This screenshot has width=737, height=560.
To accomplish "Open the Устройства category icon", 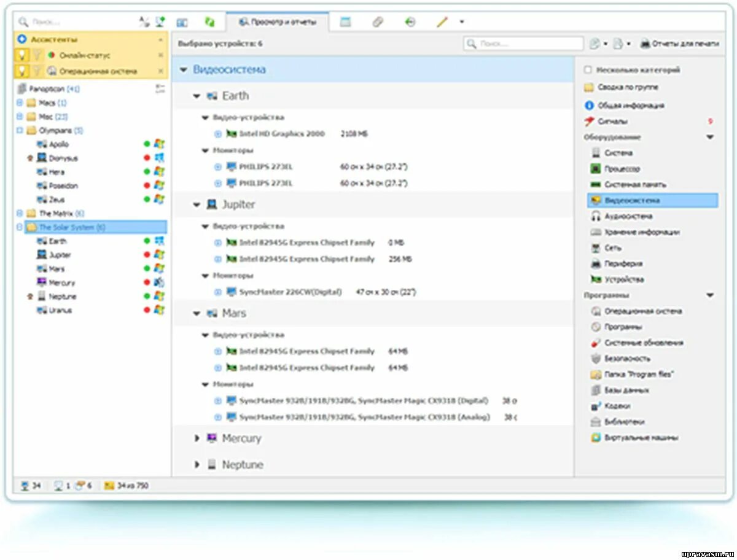I will [595, 280].
